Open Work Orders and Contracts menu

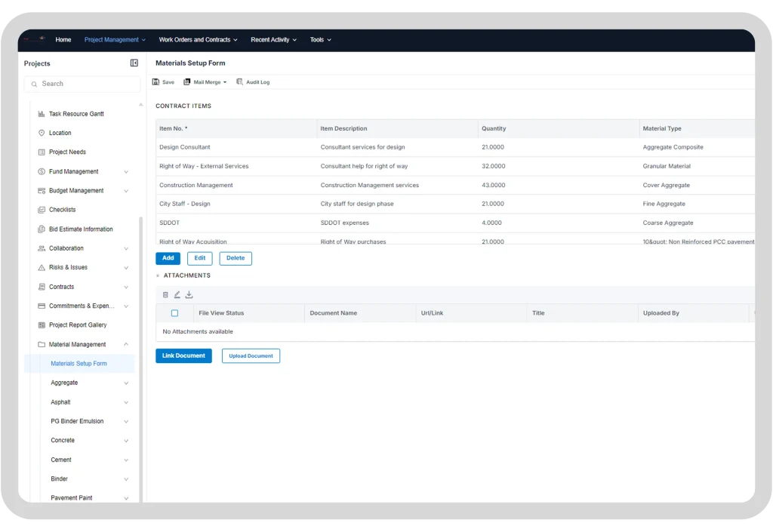(199, 40)
